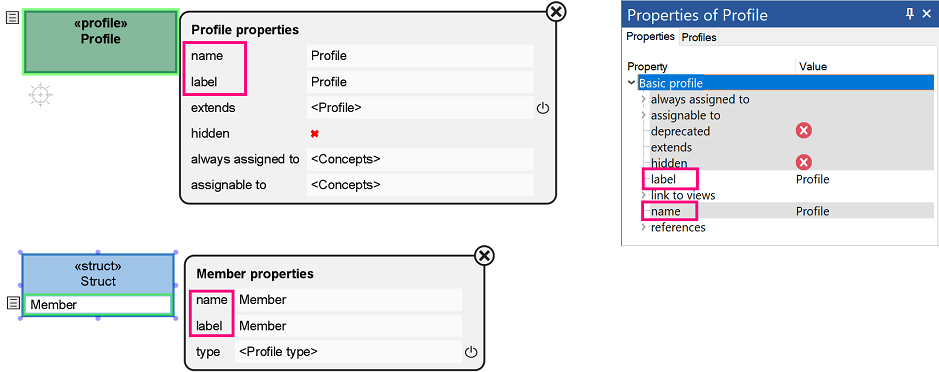Collapse the Basic profile tree node
The image size is (939, 372).
click(x=632, y=83)
